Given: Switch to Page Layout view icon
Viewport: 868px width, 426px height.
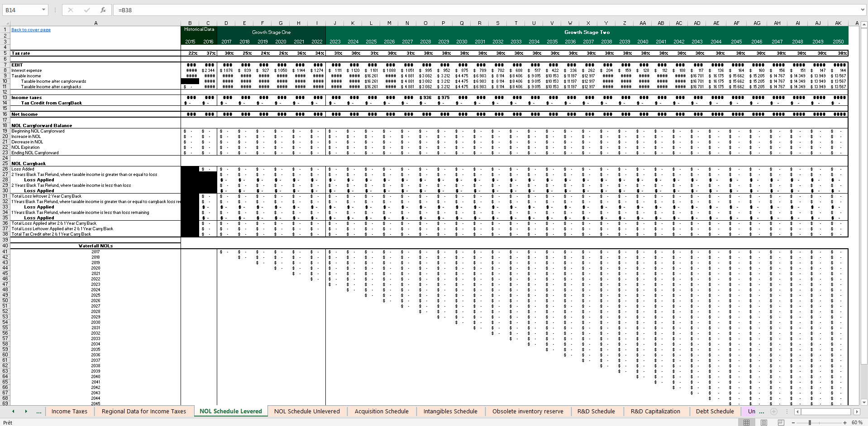Looking at the screenshot, I should [764, 422].
